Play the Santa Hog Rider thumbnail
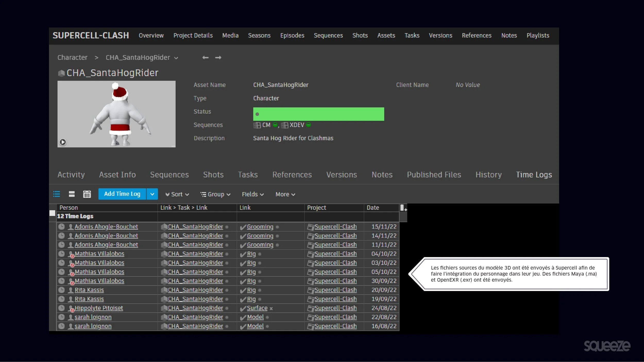 tap(63, 142)
